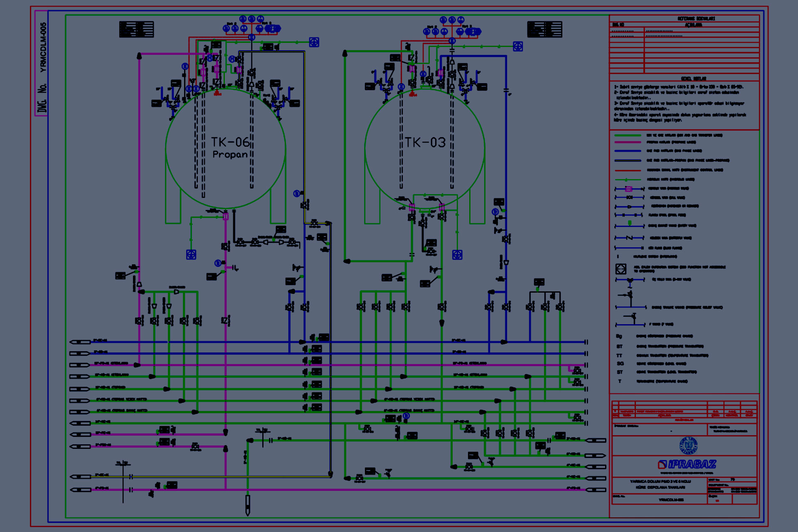Pick the magenta propane line legend sample
Screen dimensions: 798x532
[628, 143]
